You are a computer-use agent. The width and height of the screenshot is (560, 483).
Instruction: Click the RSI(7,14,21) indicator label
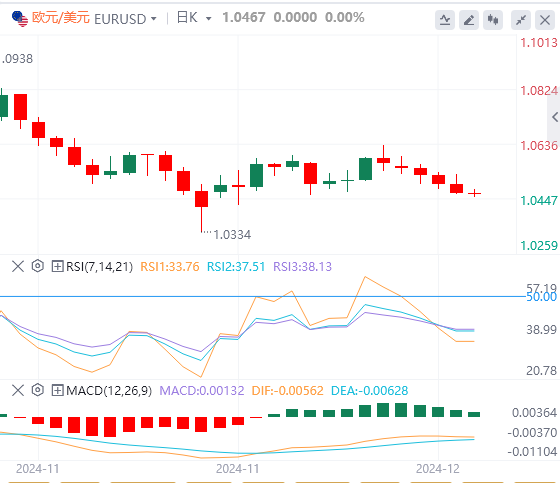[100, 267]
